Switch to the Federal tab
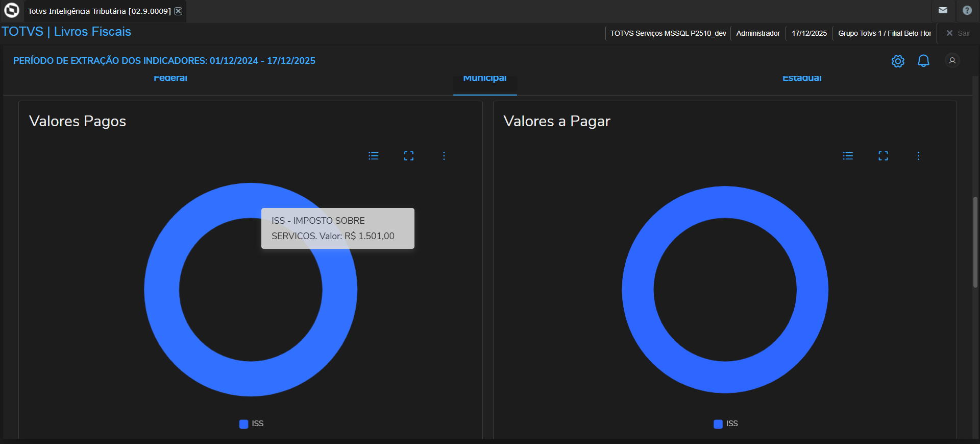 170,79
